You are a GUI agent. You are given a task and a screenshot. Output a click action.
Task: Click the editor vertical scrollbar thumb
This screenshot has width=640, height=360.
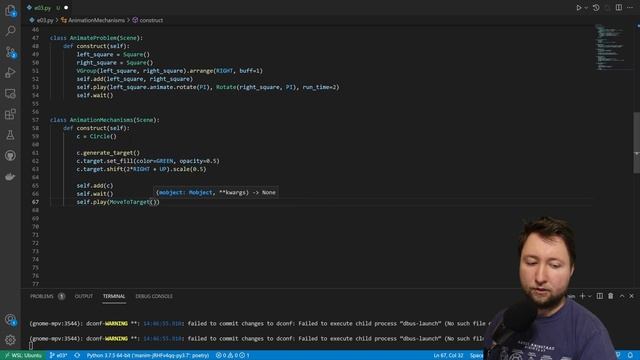637,143
